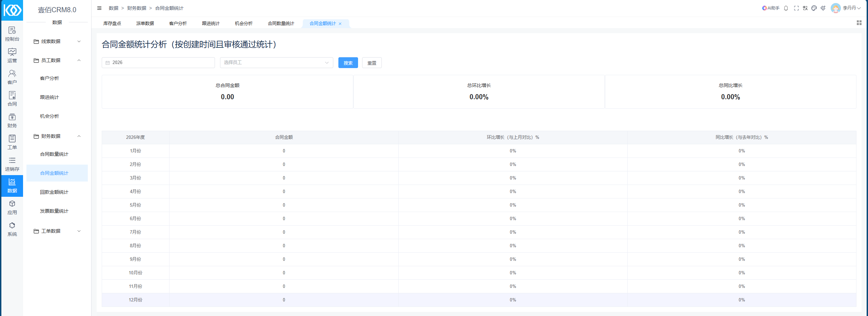Click the 总同比增长 summary card
This screenshot has width=868, height=316.
[x=731, y=92]
